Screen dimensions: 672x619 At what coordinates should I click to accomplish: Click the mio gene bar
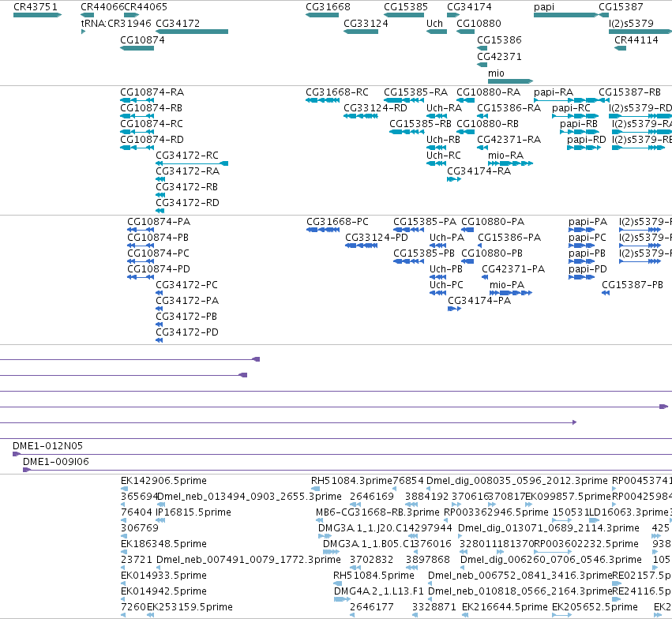510,81
